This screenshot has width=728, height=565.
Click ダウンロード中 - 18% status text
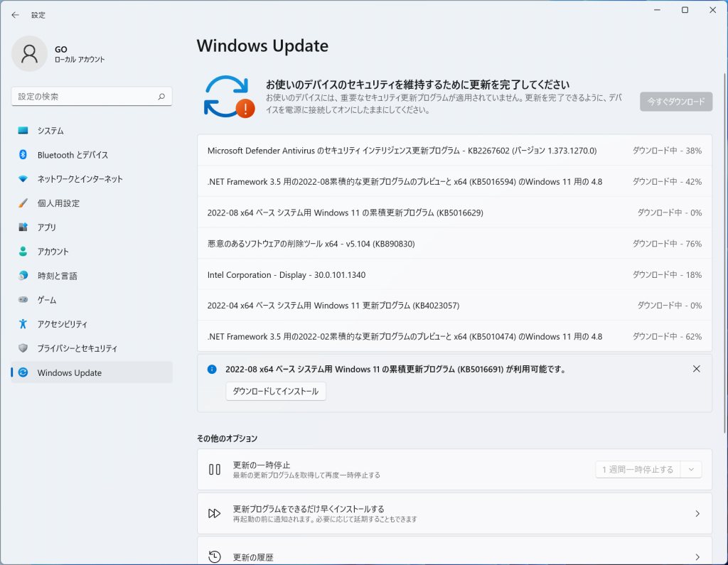pyautogui.click(x=667, y=274)
